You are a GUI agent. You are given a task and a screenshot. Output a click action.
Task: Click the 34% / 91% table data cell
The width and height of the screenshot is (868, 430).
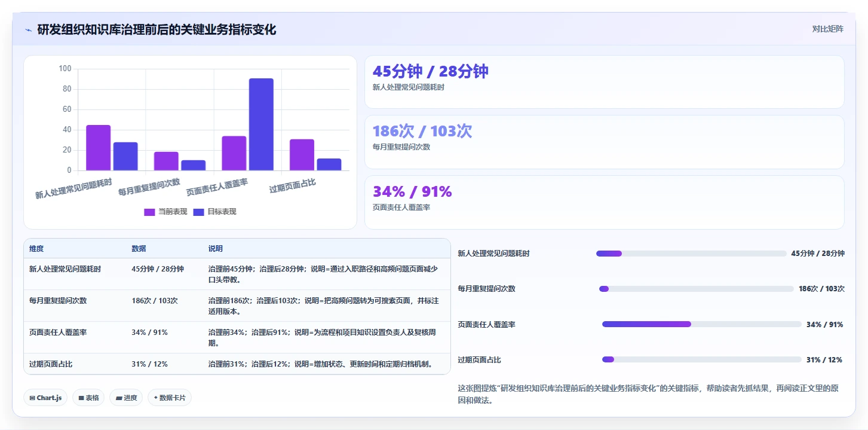click(x=149, y=333)
